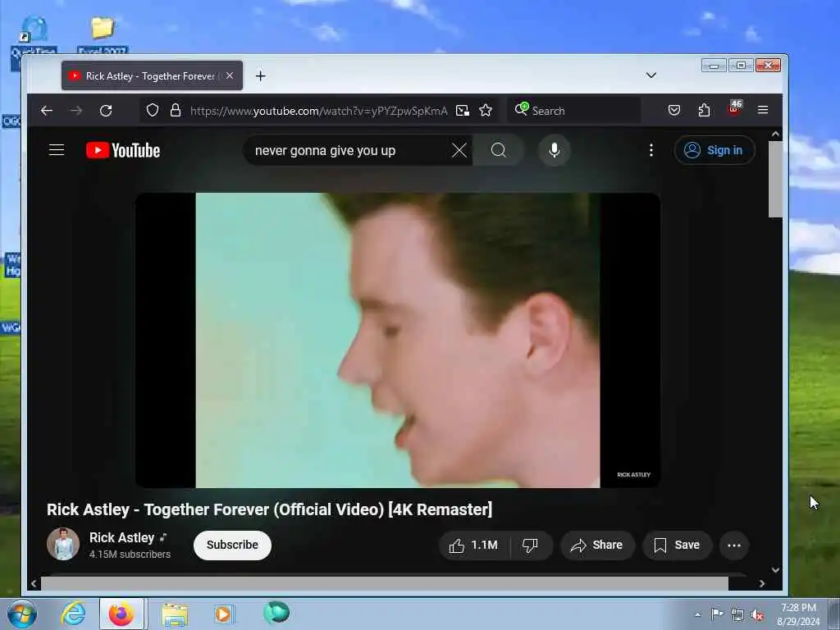
Task: Reload the page with the refresh icon
Action: [106, 111]
